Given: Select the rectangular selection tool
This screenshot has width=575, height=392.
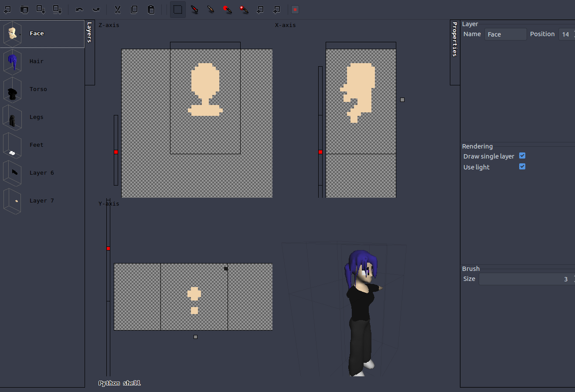Looking at the screenshot, I should [x=178, y=10].
